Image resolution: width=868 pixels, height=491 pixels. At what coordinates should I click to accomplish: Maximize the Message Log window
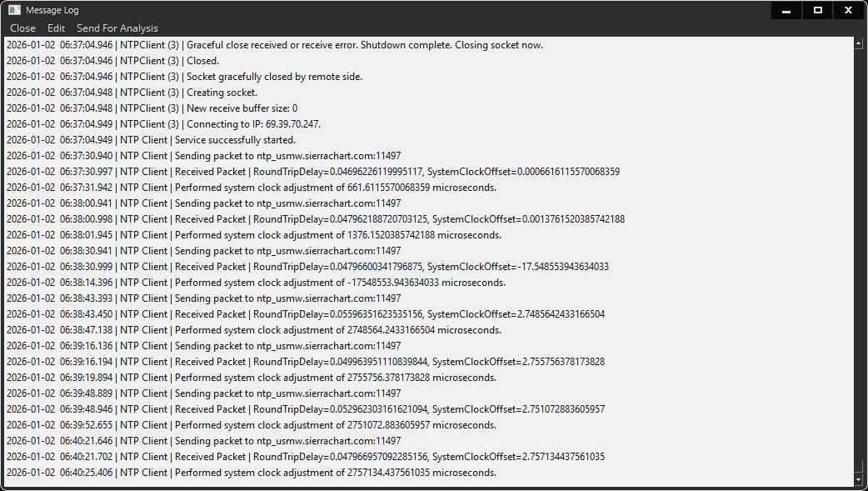[x=817, y=10]
